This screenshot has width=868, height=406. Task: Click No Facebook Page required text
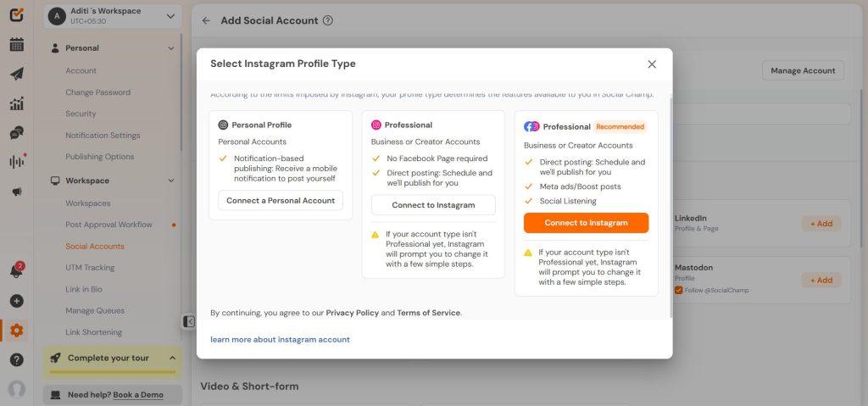(437, 159)
